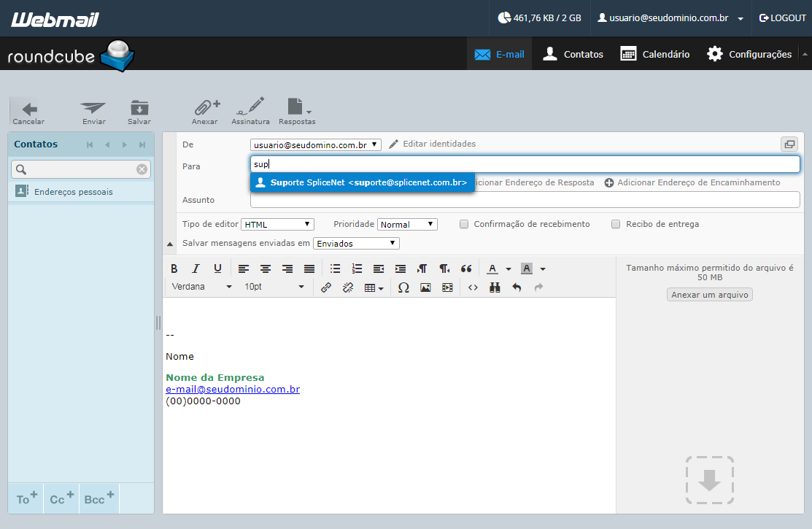Toggle bold text formatting in editor
812x529 pixels.
[174, 269]
